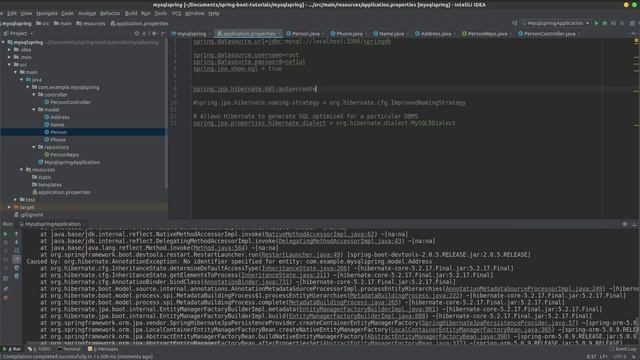Clear Run console with the trash icon
640x360 pixels.
point(16,276)
